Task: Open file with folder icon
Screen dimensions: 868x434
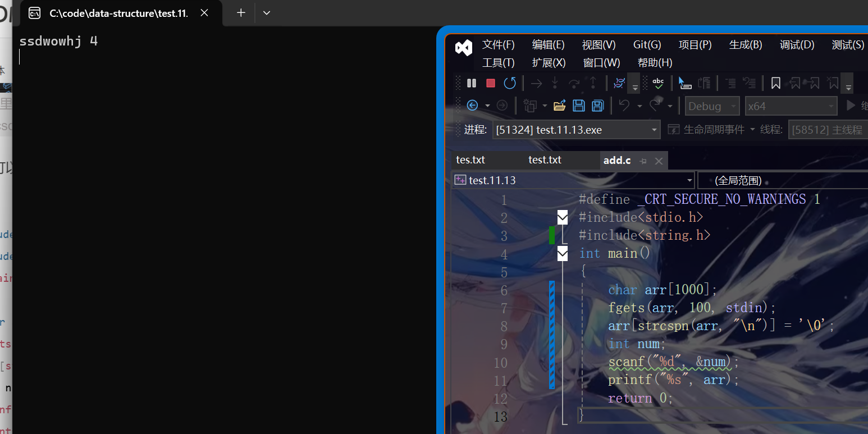Action: click(x=560, y=106)
